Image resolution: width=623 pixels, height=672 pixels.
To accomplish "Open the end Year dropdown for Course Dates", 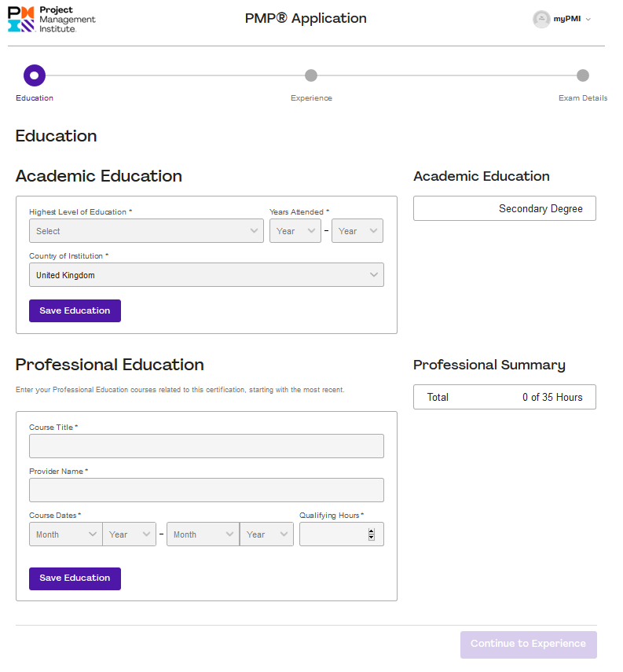I will click(x=266, y=534).
